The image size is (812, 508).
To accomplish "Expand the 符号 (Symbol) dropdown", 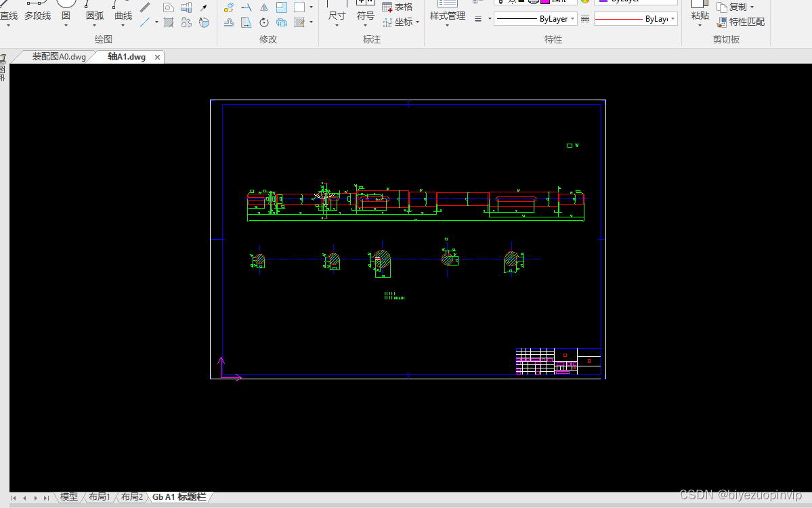I will 365,25.
